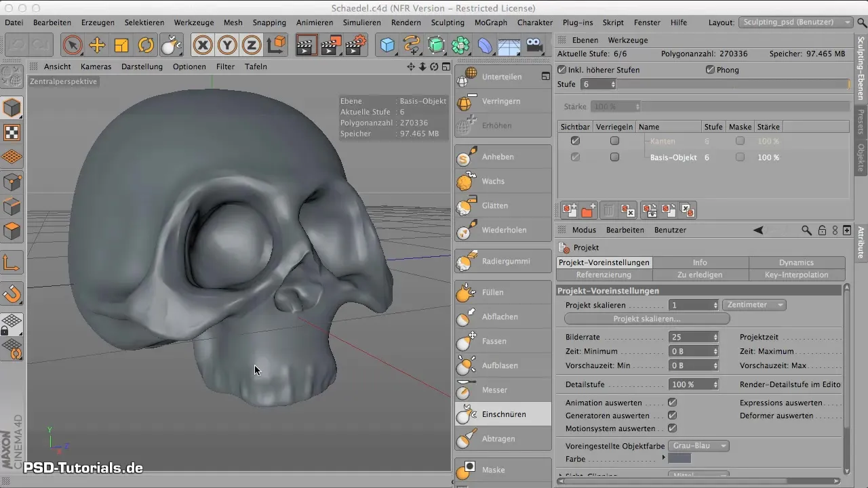The image size is (868, 488).
Task: Enable mask for Basis-Objekt layer
Action: pos(740,157)
